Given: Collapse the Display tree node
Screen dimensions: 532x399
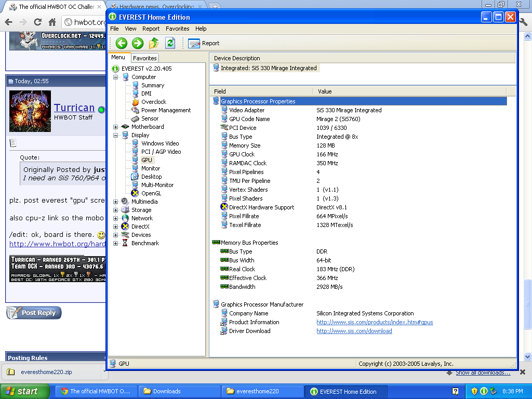Looking at the screenshot, I should click(x=115, y=135).
